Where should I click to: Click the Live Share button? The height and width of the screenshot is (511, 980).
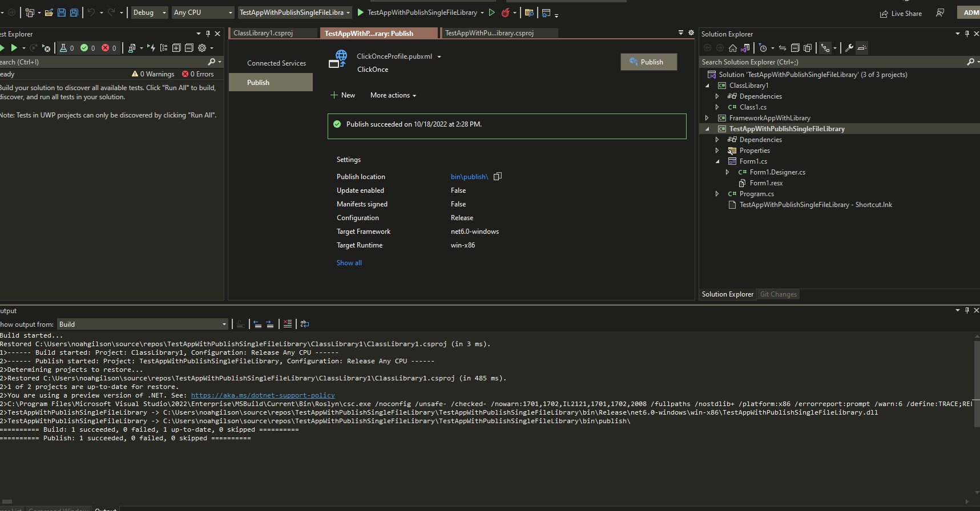click(x=901, y=13)
